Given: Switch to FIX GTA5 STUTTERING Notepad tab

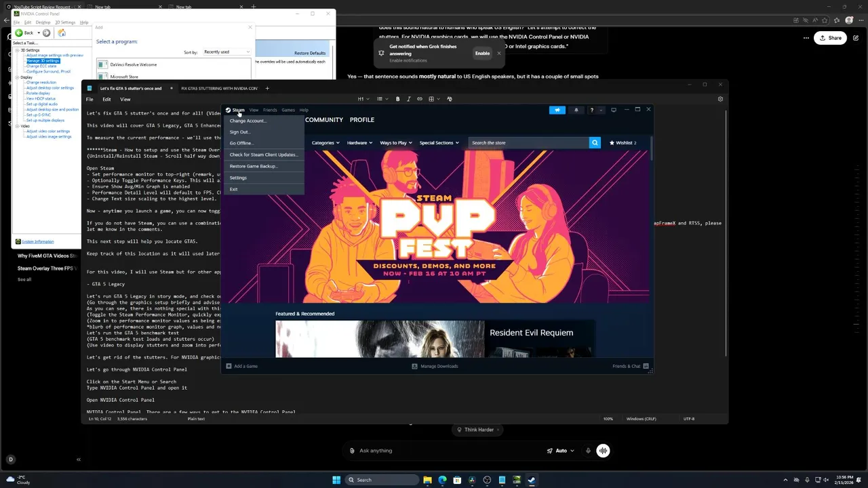Looking at the screenshot, I should (219, 88).
